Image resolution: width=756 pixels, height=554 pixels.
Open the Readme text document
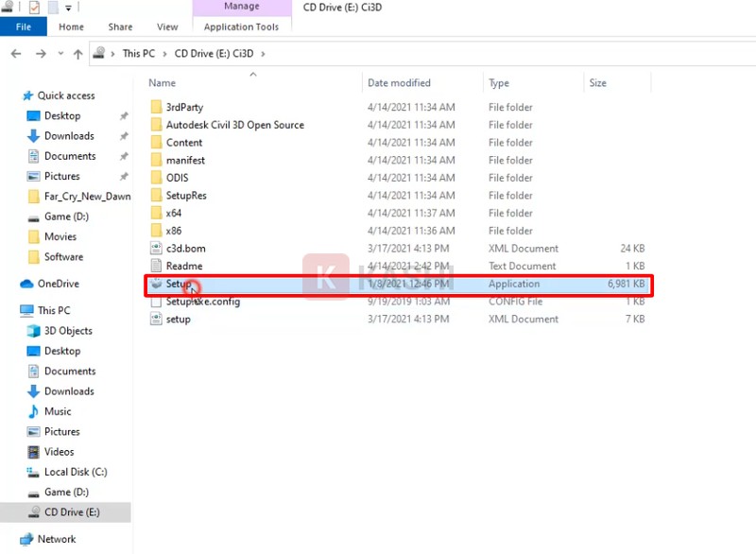(x=183, y=266)
